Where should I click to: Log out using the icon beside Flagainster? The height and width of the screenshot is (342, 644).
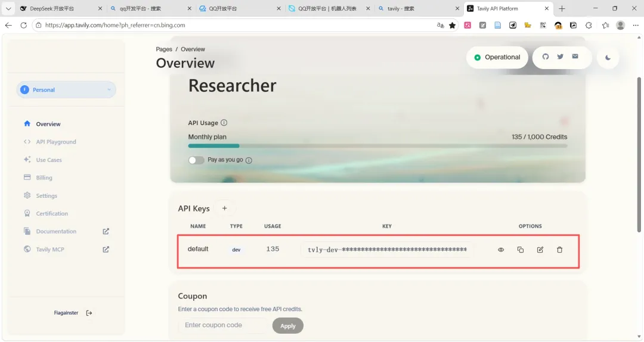tap(89, 313)
